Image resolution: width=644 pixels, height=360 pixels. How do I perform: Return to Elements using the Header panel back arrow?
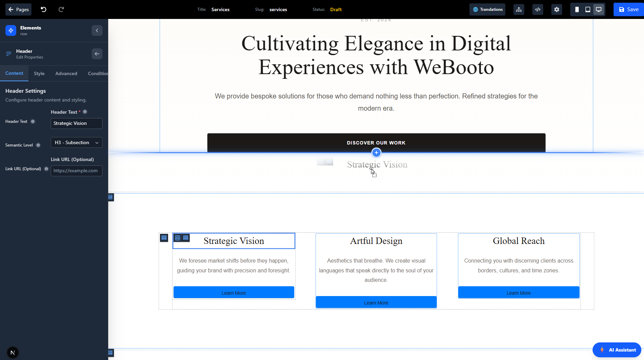[97, 53]
